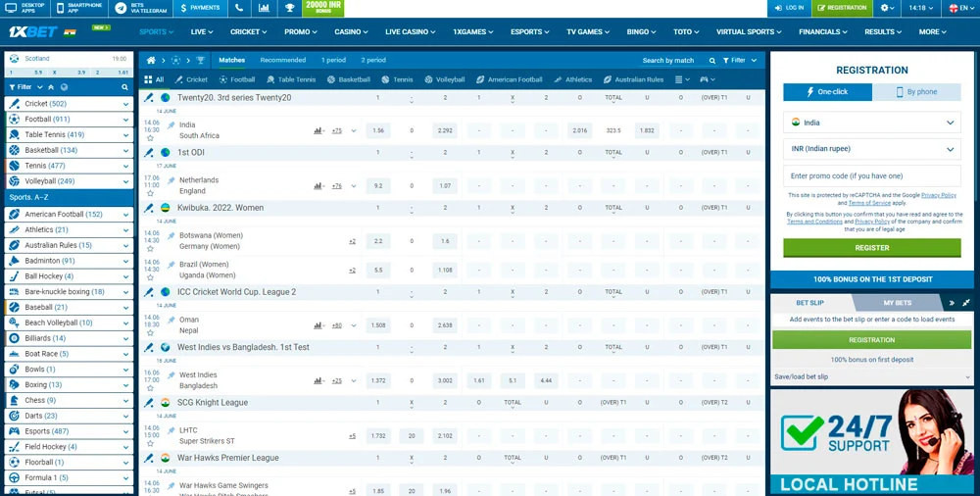The width and height of the screenshot is (980, 496).
Task: Expand +75 markets for India vs South Africa
Action: 337,130
